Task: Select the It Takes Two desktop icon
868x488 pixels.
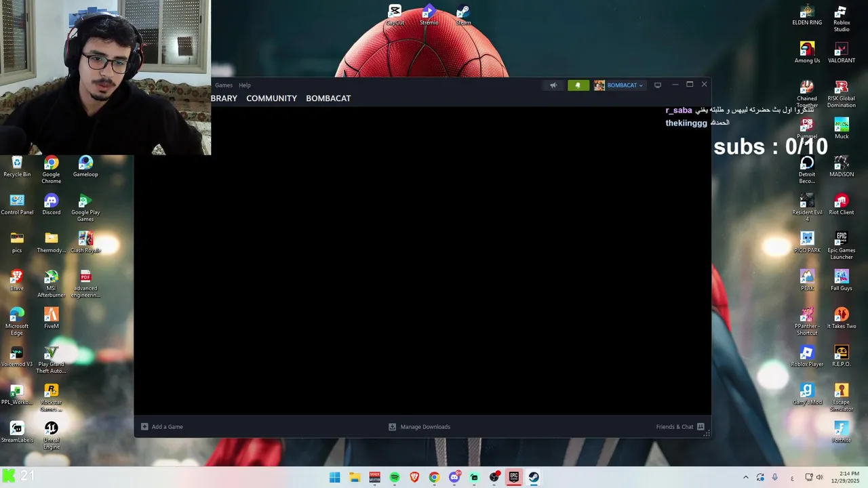Action: (x=842, y=319)
